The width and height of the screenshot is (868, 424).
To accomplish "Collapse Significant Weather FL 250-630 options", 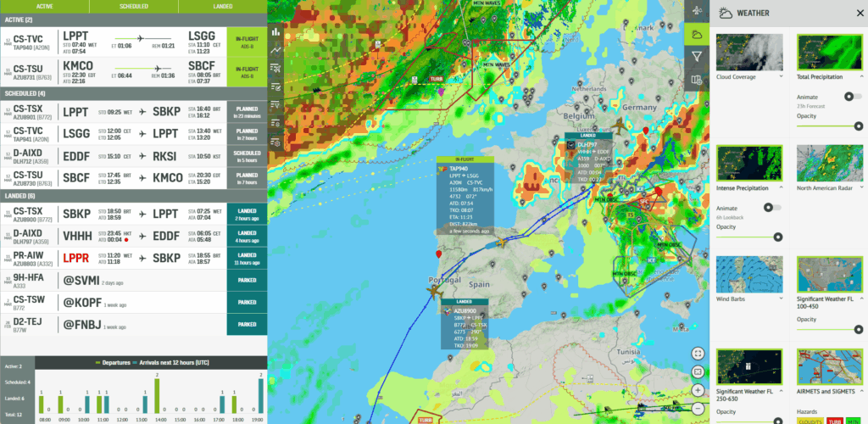I will click(x=781, y=393).
